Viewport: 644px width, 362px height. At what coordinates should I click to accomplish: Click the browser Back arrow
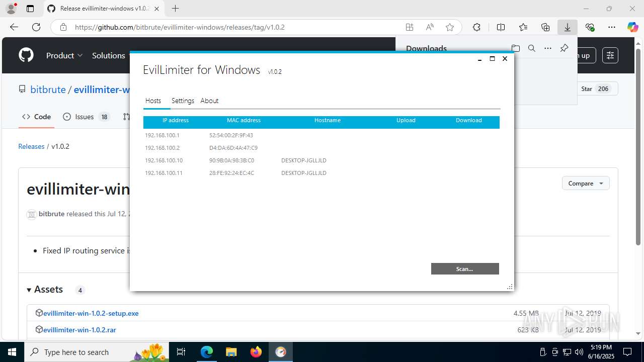14,27
